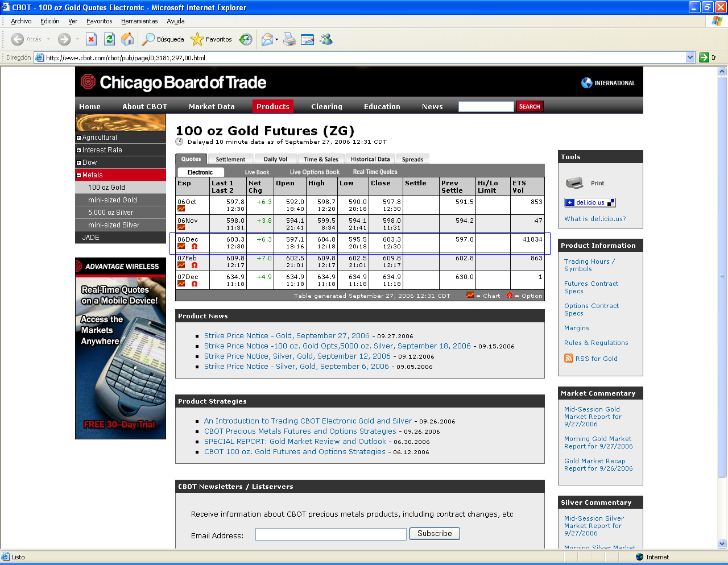728x565 pixels.
Task: Switch to the Daily Vol tab
Action: (x=275, y=159)
